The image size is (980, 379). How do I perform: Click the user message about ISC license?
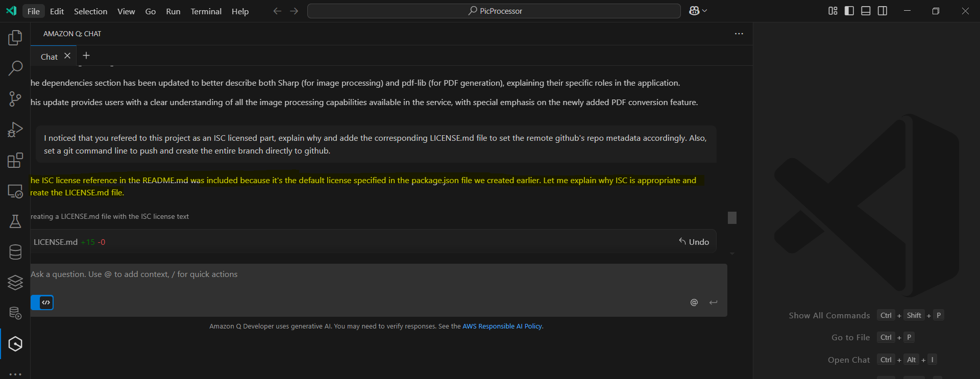tap(376, 144)
